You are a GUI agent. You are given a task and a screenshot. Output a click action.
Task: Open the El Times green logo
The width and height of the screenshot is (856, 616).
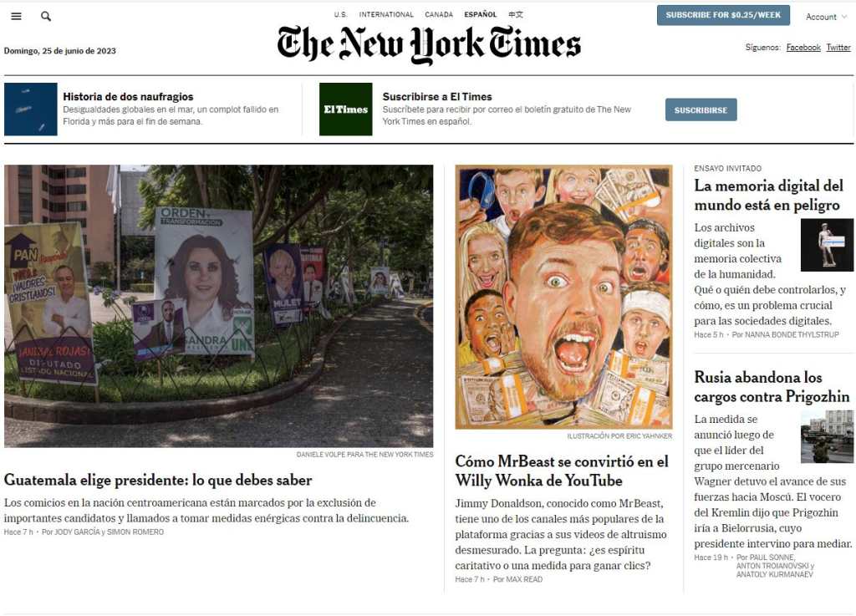tap(345, 109)
